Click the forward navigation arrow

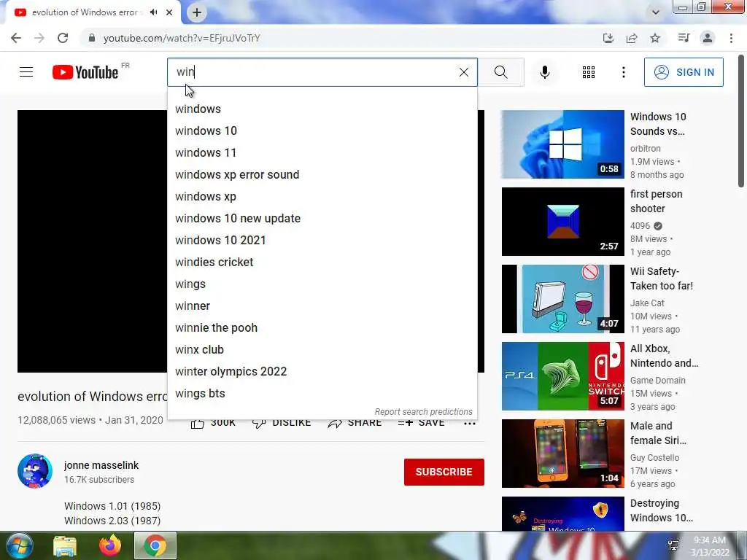point(39,38)
